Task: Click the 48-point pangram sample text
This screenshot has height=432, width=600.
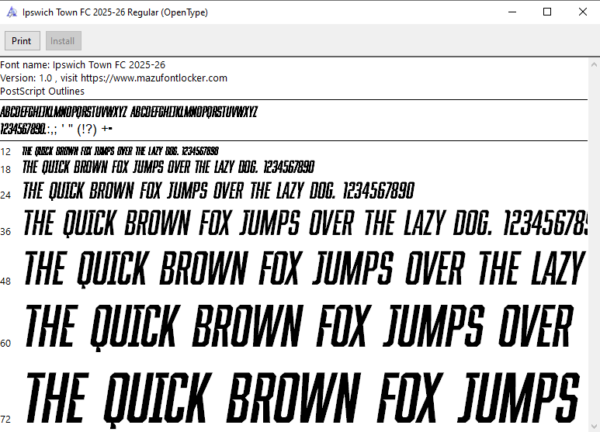Action: pyautogui.click(x=305, y=269)
